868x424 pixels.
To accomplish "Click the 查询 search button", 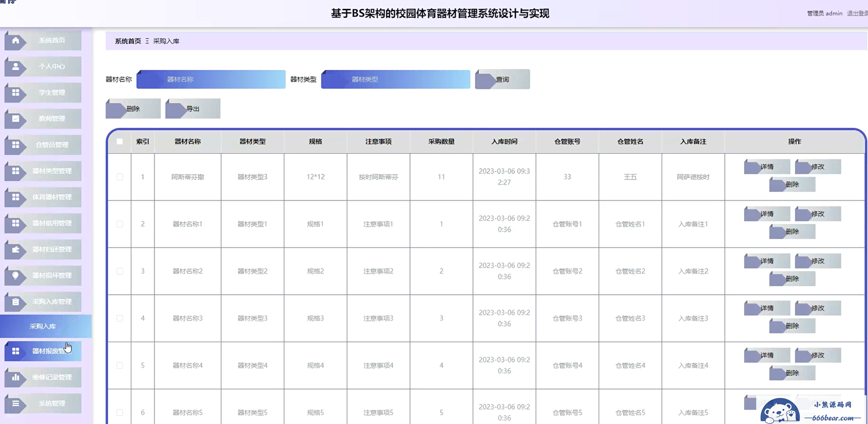I will pos(502,79).
